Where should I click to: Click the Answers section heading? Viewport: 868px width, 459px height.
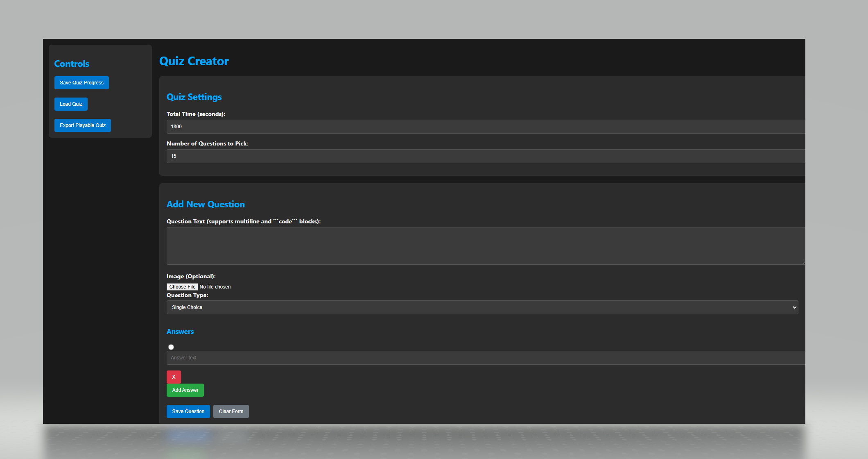180,332
